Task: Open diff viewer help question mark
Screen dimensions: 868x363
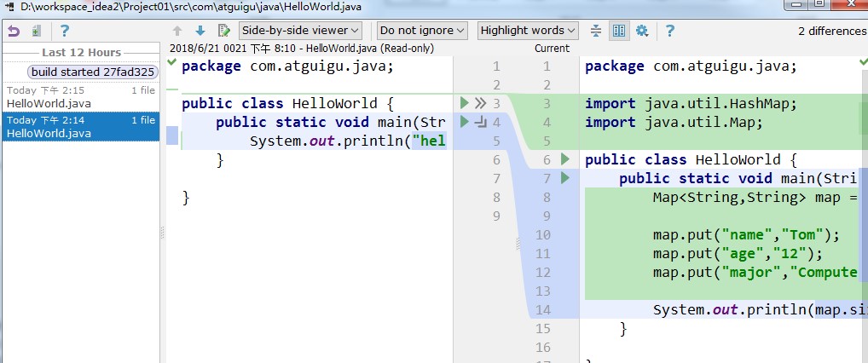Action: pos(670,31)
